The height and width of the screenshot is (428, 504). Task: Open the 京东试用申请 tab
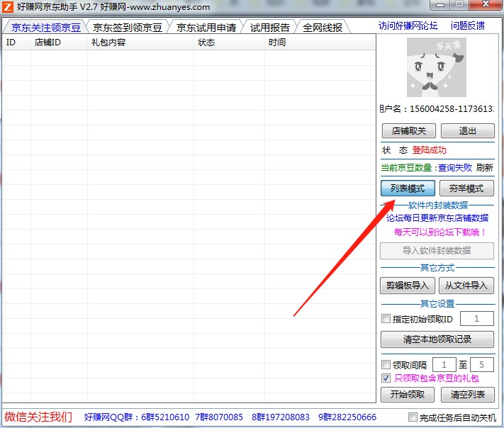(206, 28)
